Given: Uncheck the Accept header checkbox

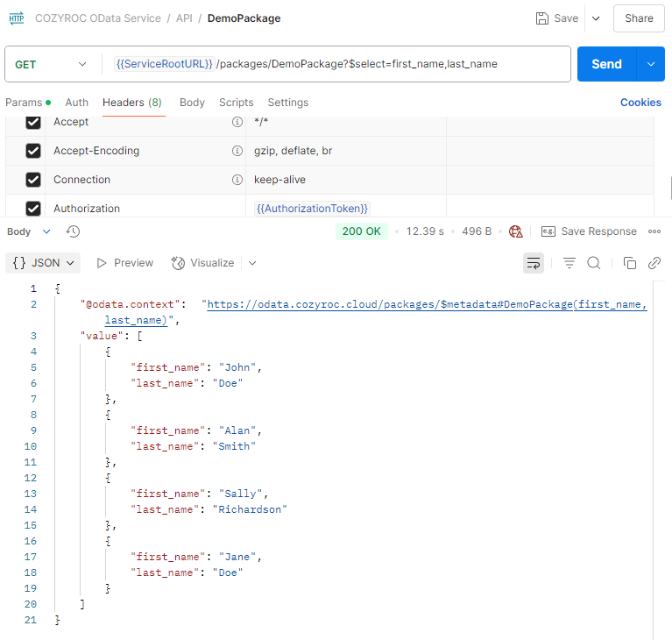Looking at the screenshot, I should coord(33,123).
